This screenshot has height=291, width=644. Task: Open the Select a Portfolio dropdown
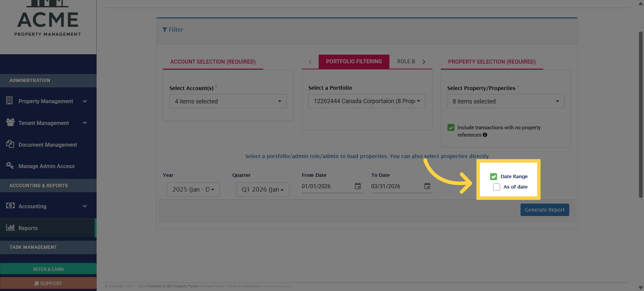[x=367, y=101]
